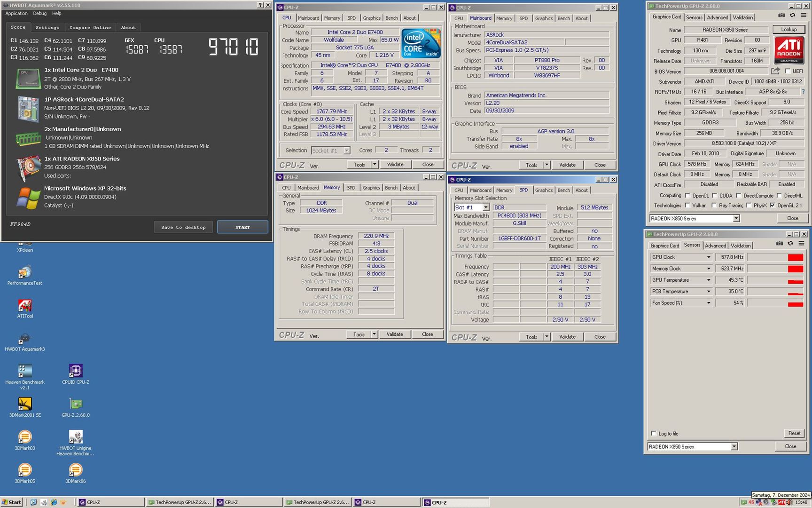The height and width of the screenshot is (508, 812).
Task: Open the PerformanceTest desktop shortcut
Action: coord(25,276)
